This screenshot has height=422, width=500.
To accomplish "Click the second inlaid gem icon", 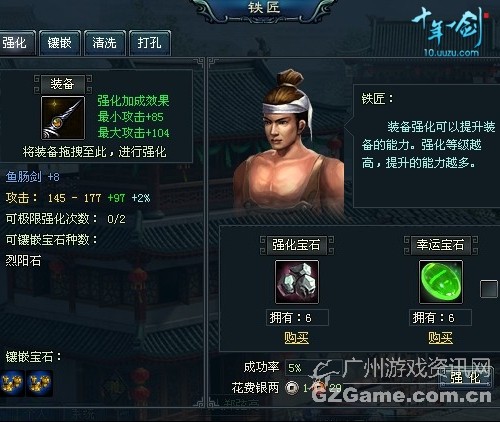I will [40, 383].
